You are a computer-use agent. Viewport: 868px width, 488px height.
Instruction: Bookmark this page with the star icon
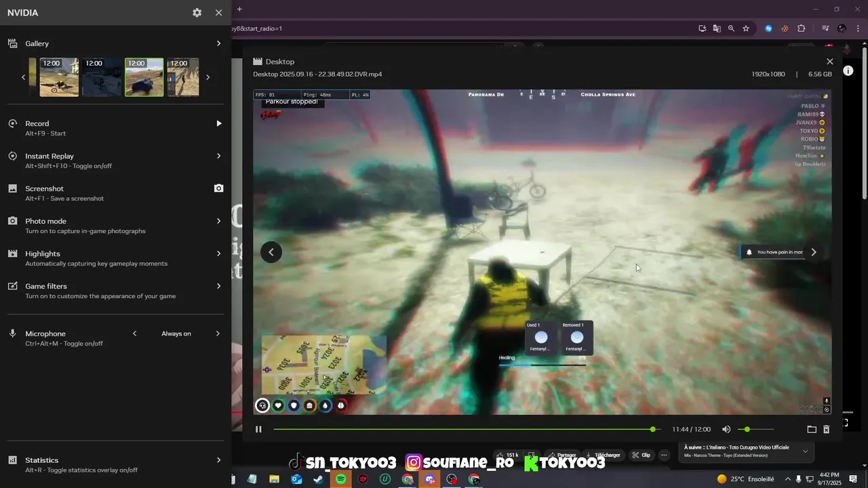point(746,28)
